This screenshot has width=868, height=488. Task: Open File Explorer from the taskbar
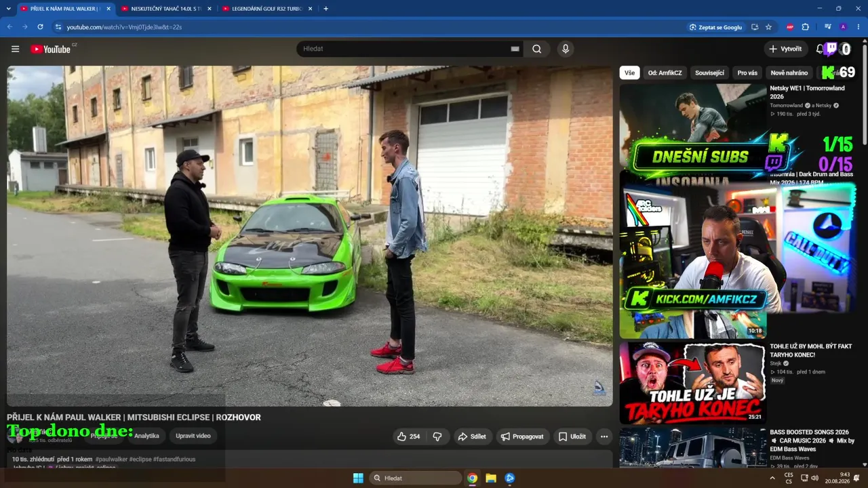click(x=491, y=478)
